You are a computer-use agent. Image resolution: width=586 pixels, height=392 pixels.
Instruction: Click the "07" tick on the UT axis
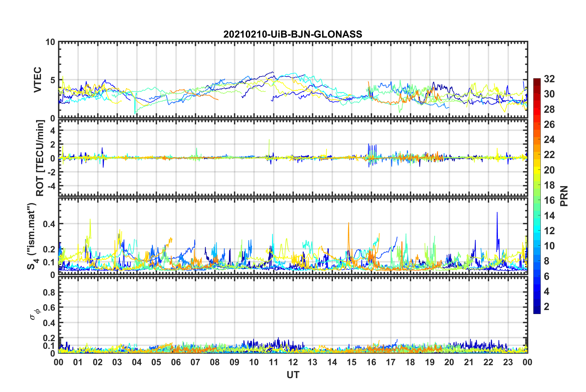[195, 362]
